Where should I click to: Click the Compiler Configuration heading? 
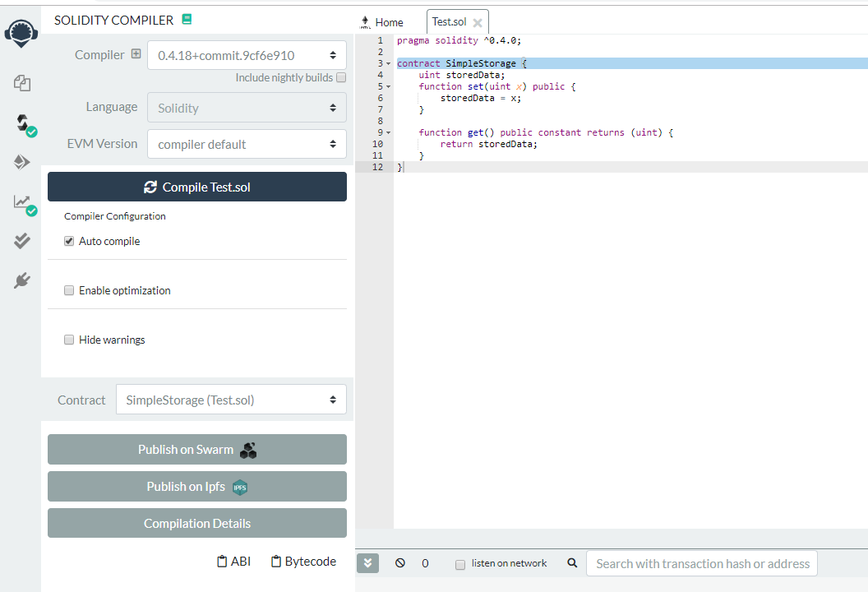(x=114, y=216)
